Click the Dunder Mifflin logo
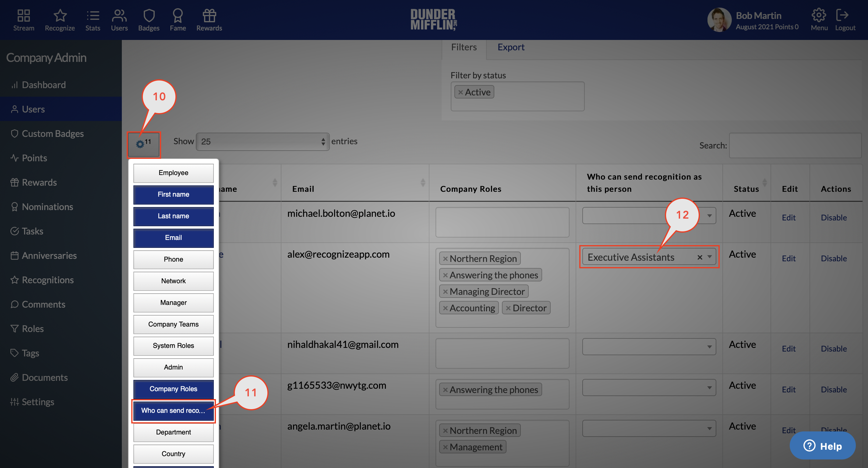The width and height of the screenshot is (868, 468). click(x=434, y=20)
